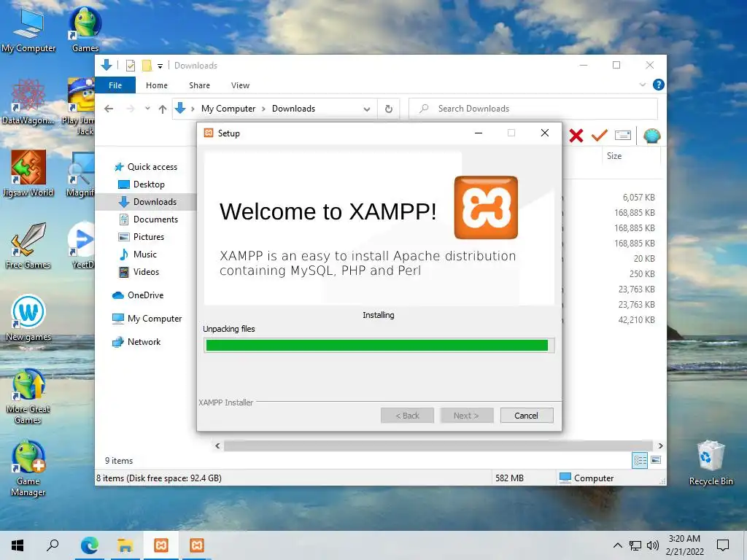Open More Great Games shortcut

[28, 396]
